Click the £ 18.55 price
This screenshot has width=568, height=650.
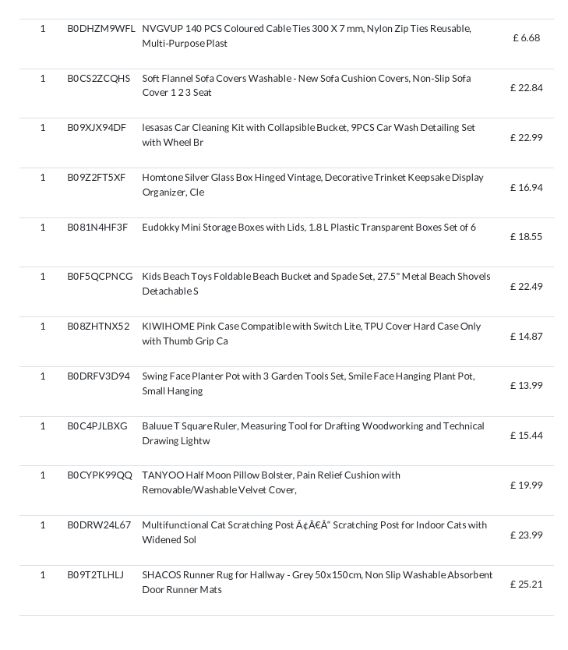point(526,236)
